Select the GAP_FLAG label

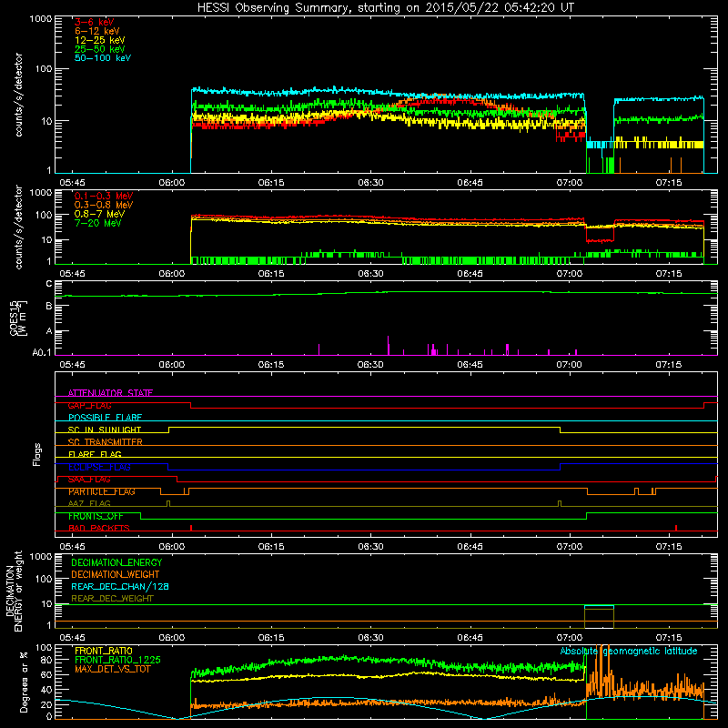[89, 405]
